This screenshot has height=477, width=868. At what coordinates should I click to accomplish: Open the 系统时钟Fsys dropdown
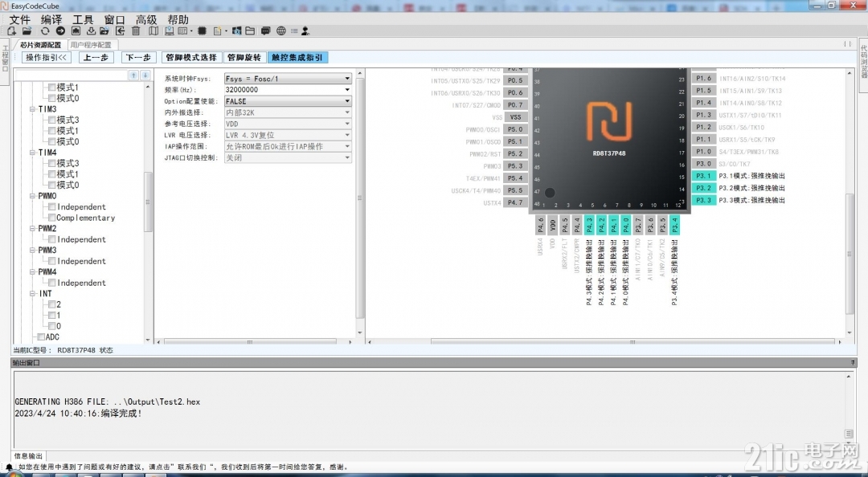288,79
